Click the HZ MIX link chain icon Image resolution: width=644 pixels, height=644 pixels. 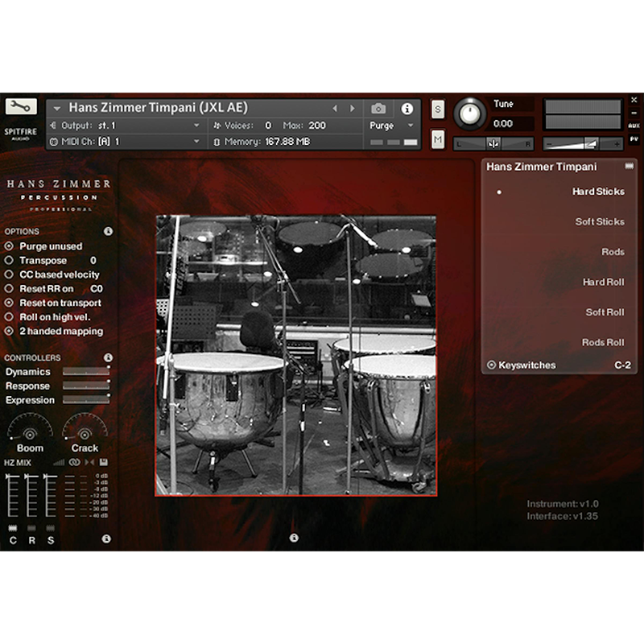click(74, 462)
